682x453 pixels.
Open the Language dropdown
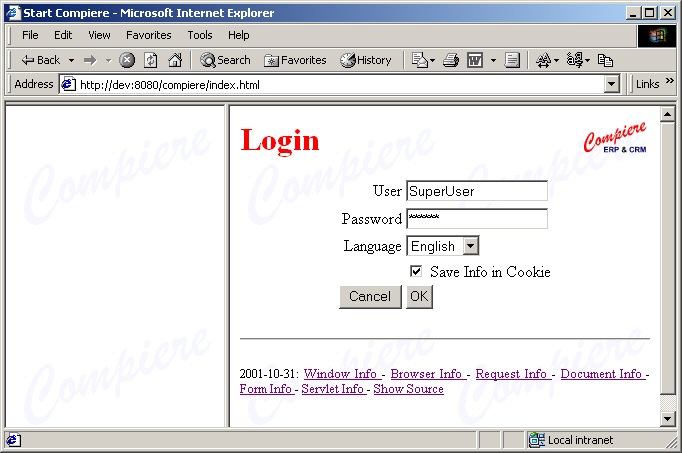coord(443,246)
